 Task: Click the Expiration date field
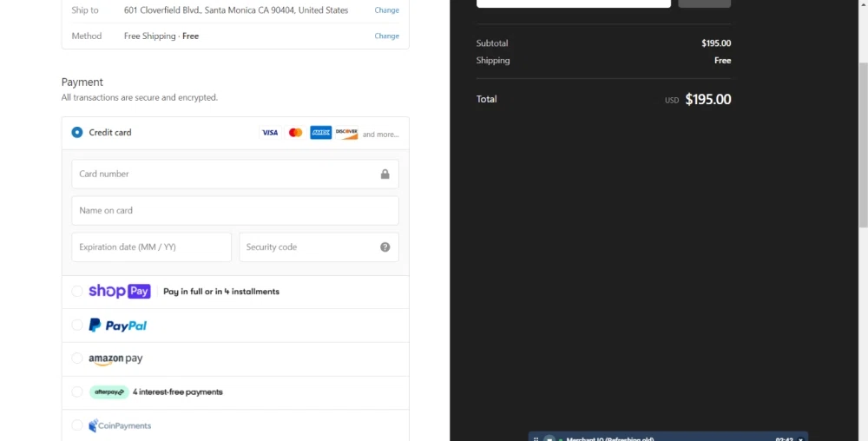[x=151, y=247]
